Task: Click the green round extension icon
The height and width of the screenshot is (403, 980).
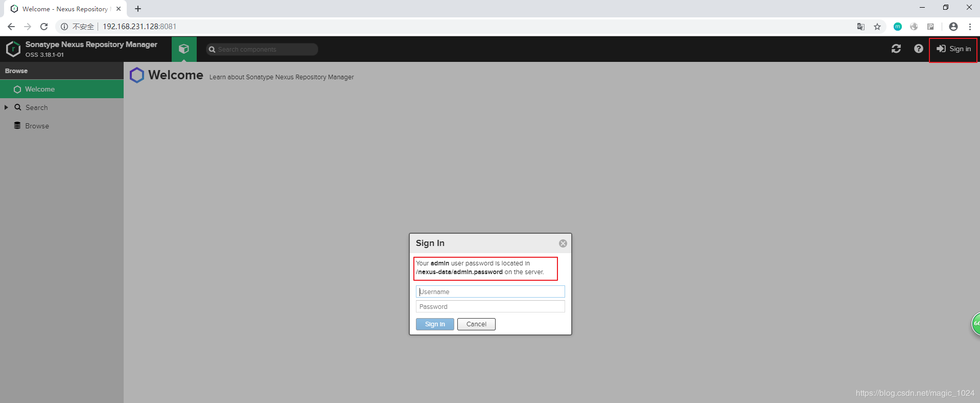Action: 898,27
